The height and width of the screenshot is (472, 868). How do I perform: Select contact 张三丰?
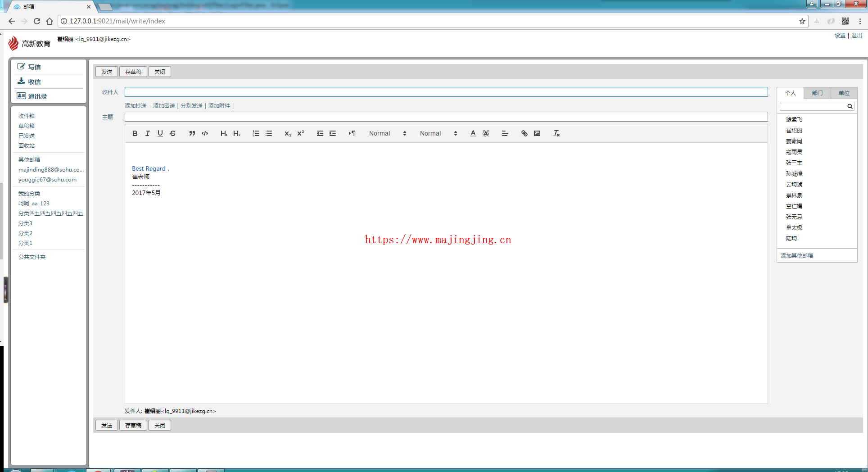[794, 163]
